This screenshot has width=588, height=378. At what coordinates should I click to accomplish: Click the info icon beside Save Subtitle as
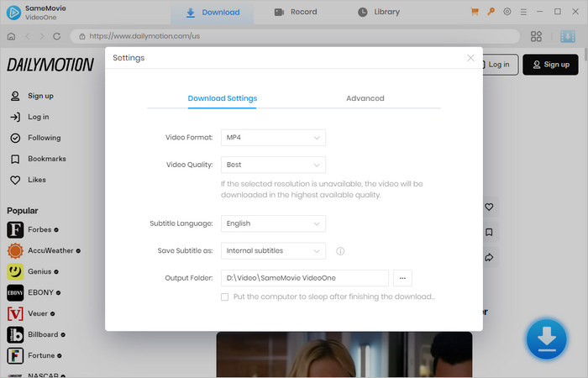pos(340,251)
